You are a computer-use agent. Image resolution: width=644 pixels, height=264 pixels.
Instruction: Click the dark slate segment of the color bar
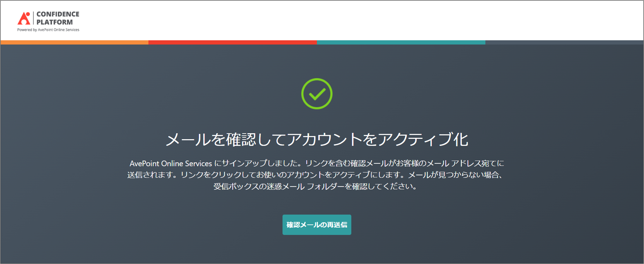[564, 42]
